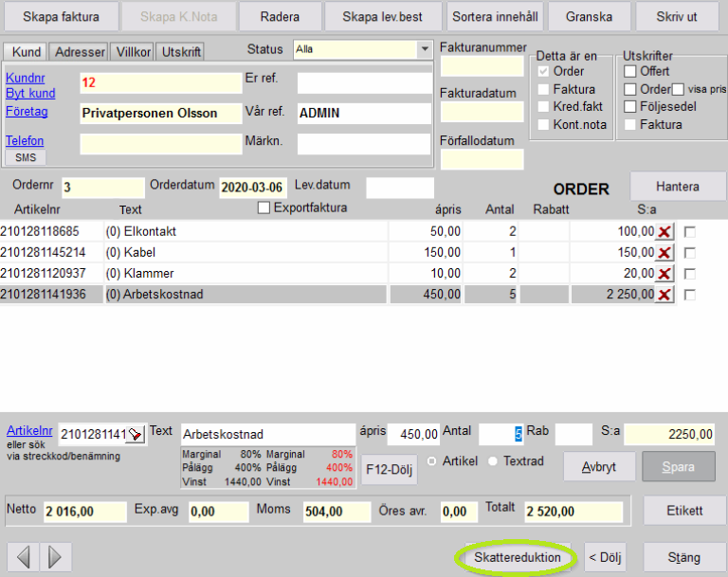Viewport: 728px width, 577px height.
Task: Go to next order with right arrow
Action: click(x=54, y=556)
